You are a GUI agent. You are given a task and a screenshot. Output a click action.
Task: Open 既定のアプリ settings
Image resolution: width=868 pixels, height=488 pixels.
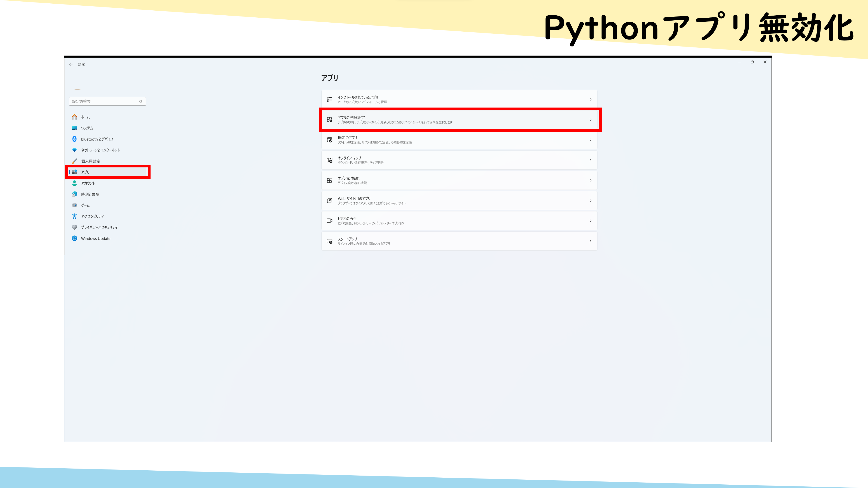click(x=459, y=140)
